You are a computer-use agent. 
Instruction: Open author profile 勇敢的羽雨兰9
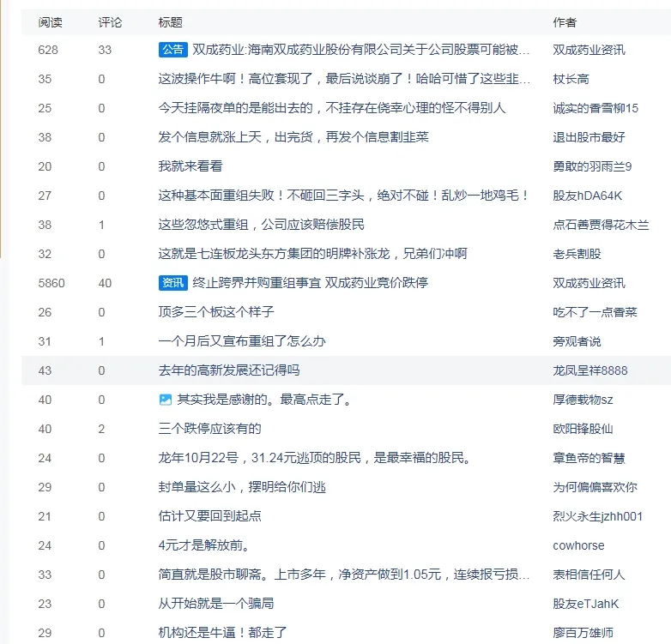point(592,166)
